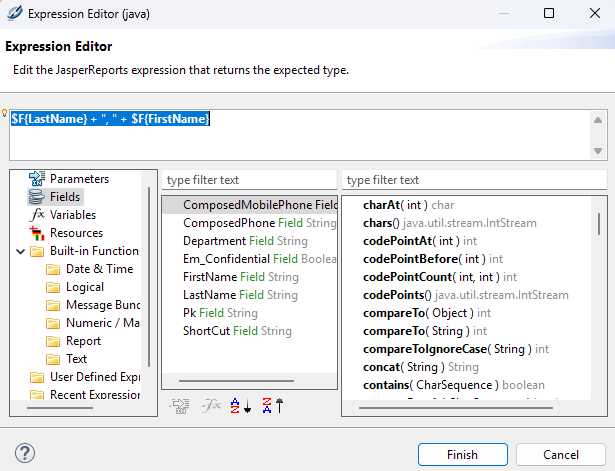Sort the list descending Z-A
The width and height of the screenshot is (615, 471).
[270, 405]
